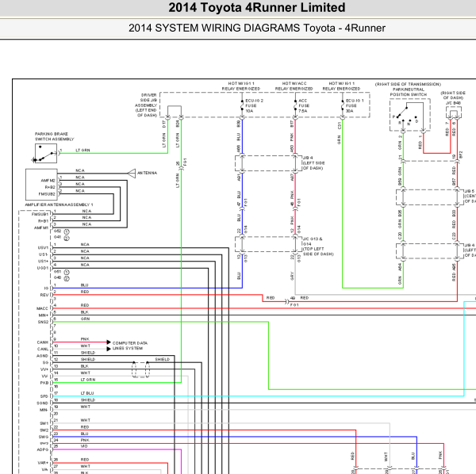Select the SPD pin label
476x474 pixels.
[x=44, y=396]
